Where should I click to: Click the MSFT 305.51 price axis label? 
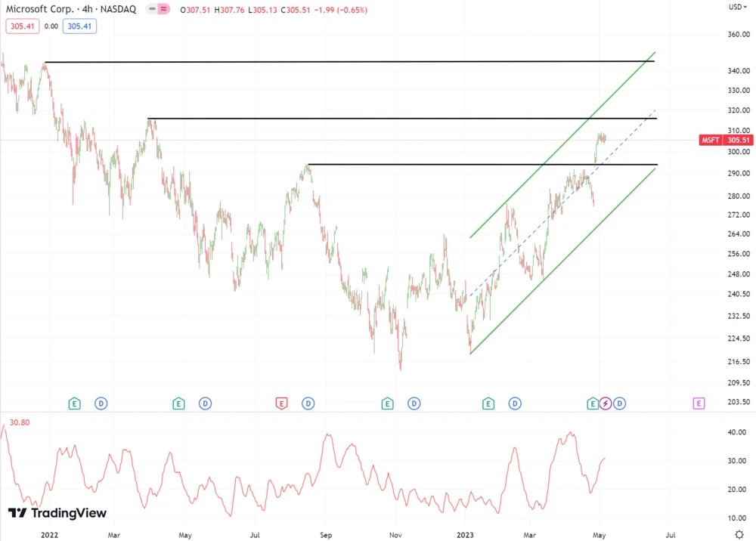(726, 141)
